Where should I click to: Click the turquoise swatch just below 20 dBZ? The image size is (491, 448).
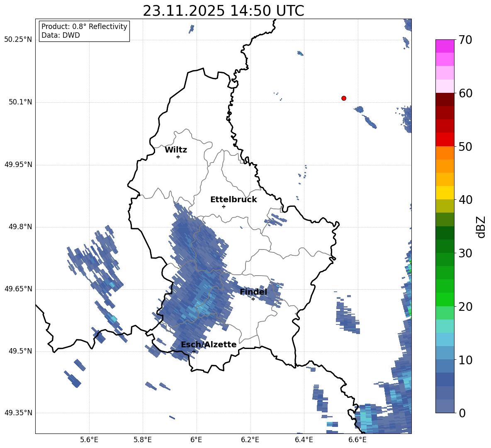(x=445, y=312)
